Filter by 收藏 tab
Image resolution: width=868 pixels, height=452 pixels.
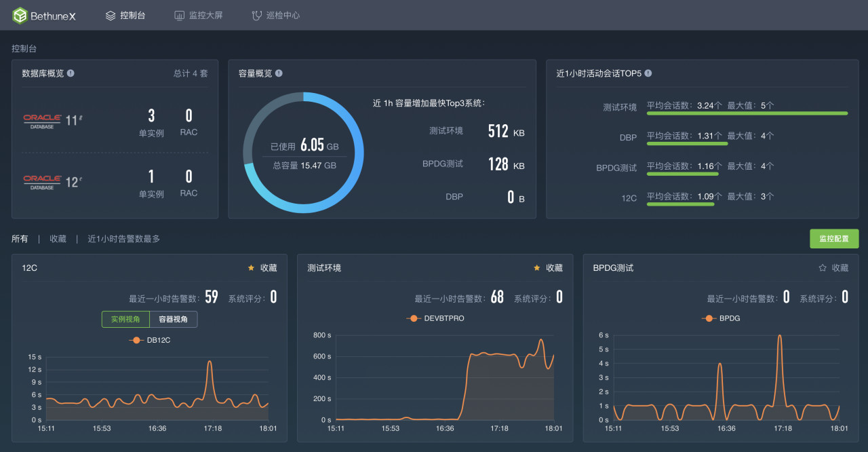click(58, 239)
